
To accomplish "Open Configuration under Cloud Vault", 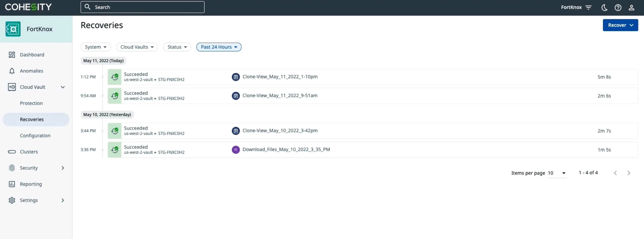I will click(35, 136).
